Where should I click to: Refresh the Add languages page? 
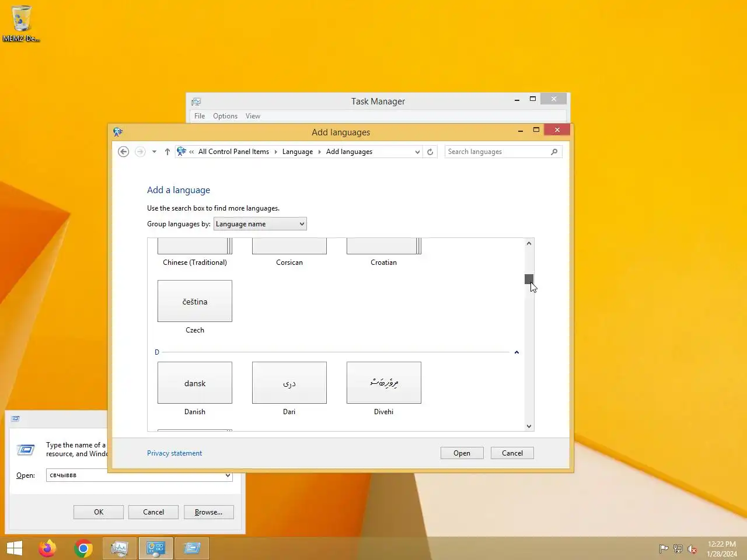coord(430,152)
